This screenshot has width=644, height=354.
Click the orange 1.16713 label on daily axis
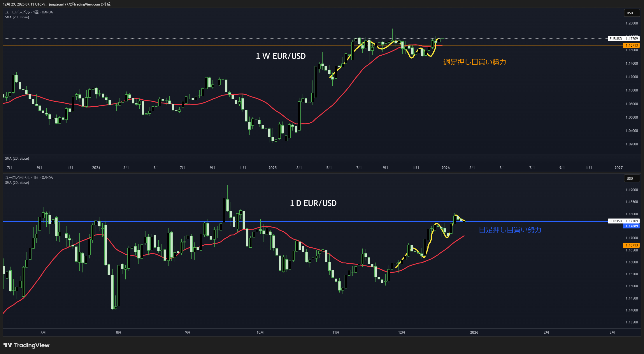tap(631, 245)
